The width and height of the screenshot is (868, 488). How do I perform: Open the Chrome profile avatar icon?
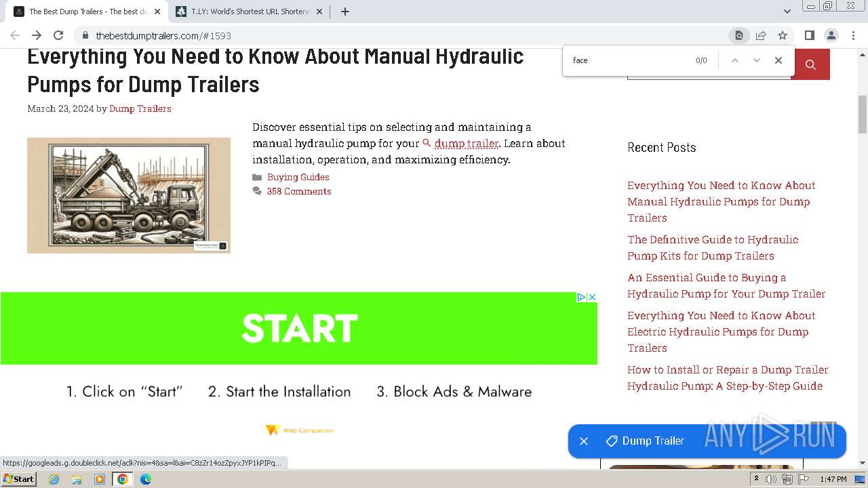pyautogui.click(x=831, y=35)
